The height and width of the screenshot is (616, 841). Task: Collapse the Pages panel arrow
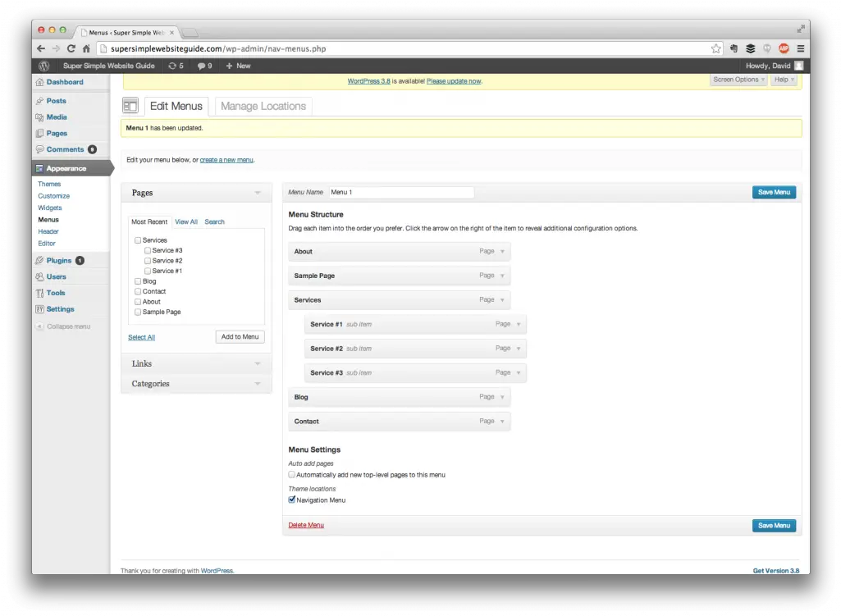click(x=258, y=193)
